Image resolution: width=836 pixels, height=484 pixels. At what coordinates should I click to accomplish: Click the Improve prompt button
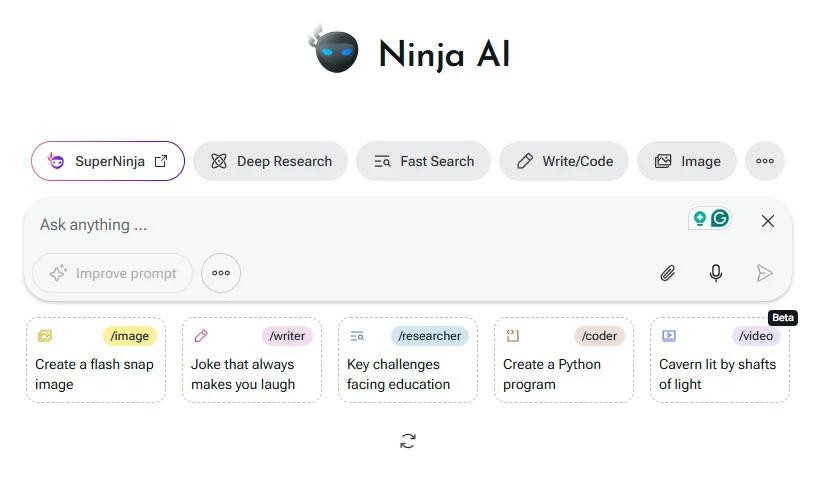click(x=112, y=273)
